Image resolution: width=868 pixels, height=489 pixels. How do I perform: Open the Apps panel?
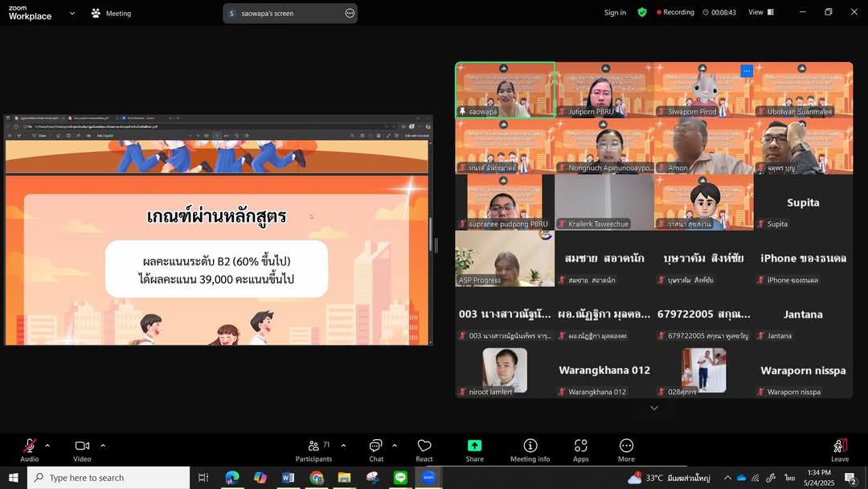tap(580, 450)
